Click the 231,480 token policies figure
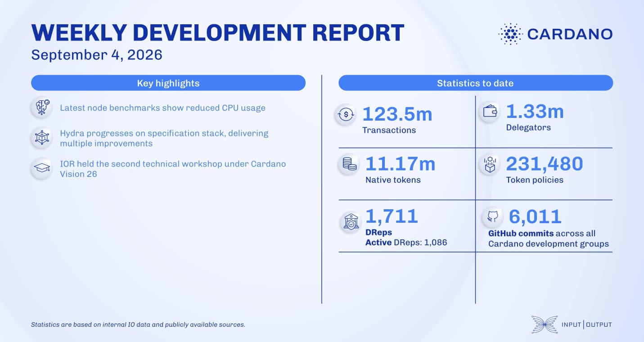The width and height of the screenshot is (644, 342). point(545,163)
